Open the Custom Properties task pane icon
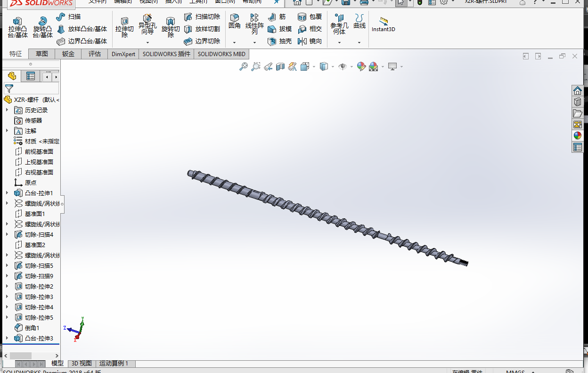Image resolution: width=588 pixels, height=373 pixels. [578, 147]
